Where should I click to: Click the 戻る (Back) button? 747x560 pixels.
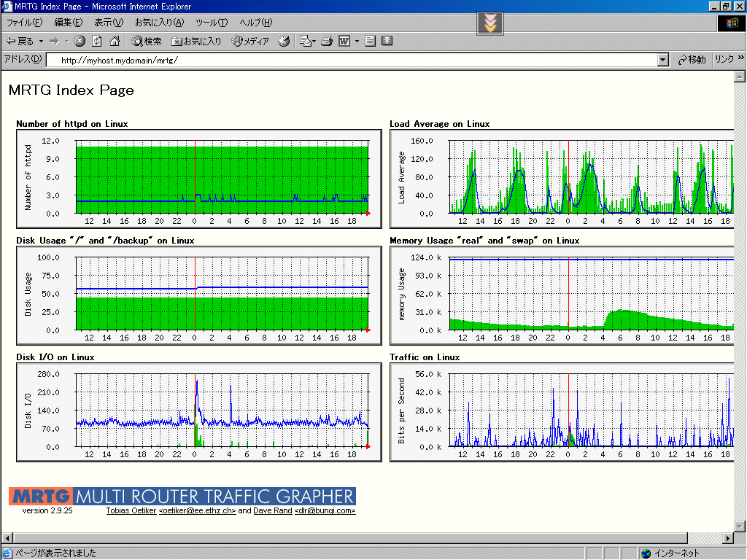(x=20, y=42)
